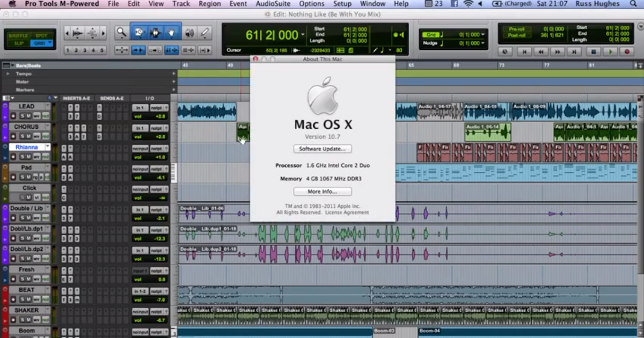Enable Slip edit mode
The width and height of the screenshot is (644, 338).
[x=19, y=43]
